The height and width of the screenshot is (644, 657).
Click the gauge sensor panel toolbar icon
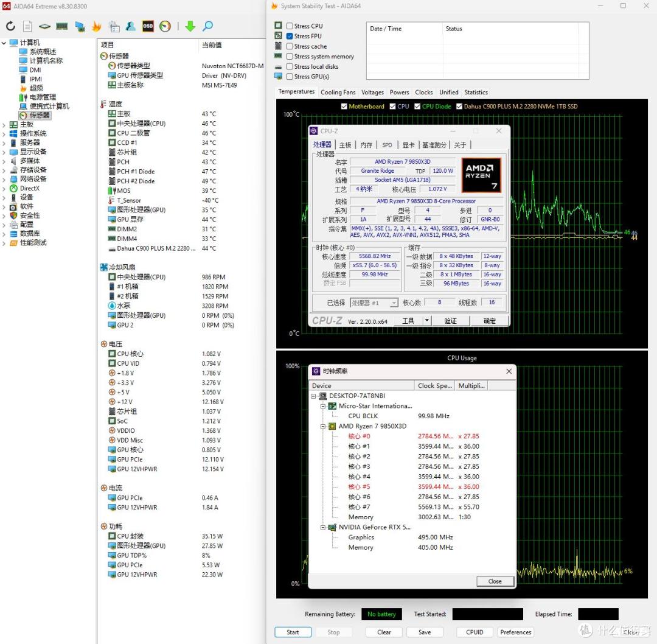(x=165, y=26)
